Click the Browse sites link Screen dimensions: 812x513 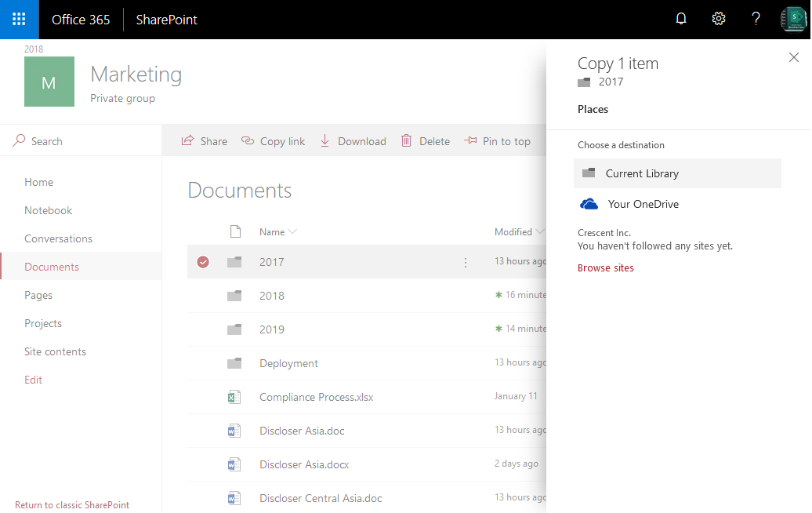pos(605,267)
